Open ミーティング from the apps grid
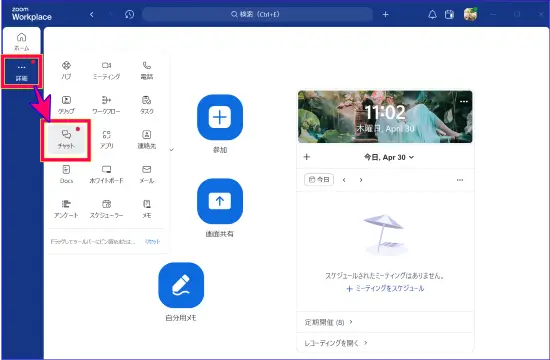The image size is (550, 360). [106, 70]
